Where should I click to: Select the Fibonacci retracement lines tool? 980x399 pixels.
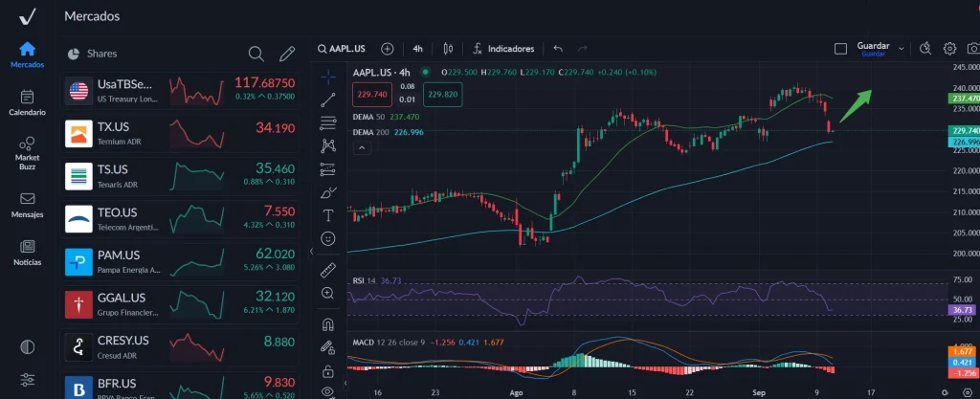(x=328, y=123)
